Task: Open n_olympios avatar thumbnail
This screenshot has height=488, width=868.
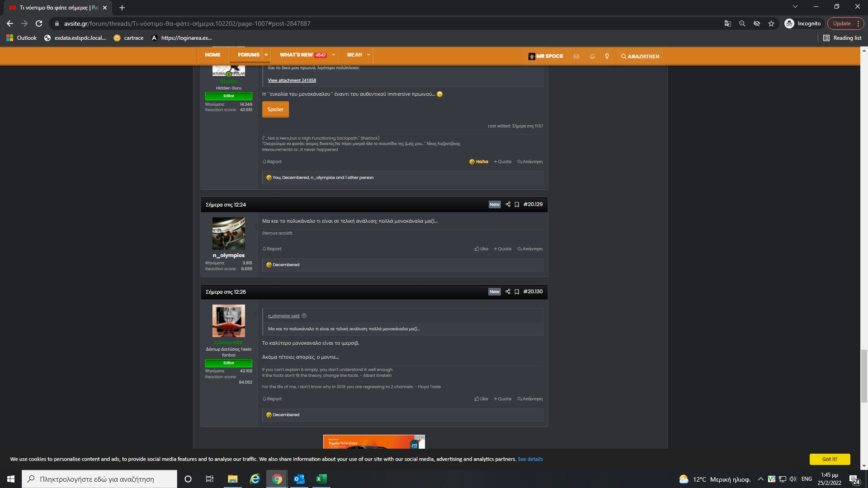Action: click(x=229, y=234)
